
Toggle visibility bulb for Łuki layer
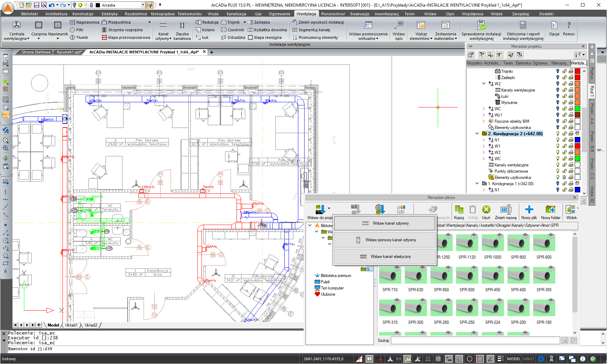(x=558, y=96)
